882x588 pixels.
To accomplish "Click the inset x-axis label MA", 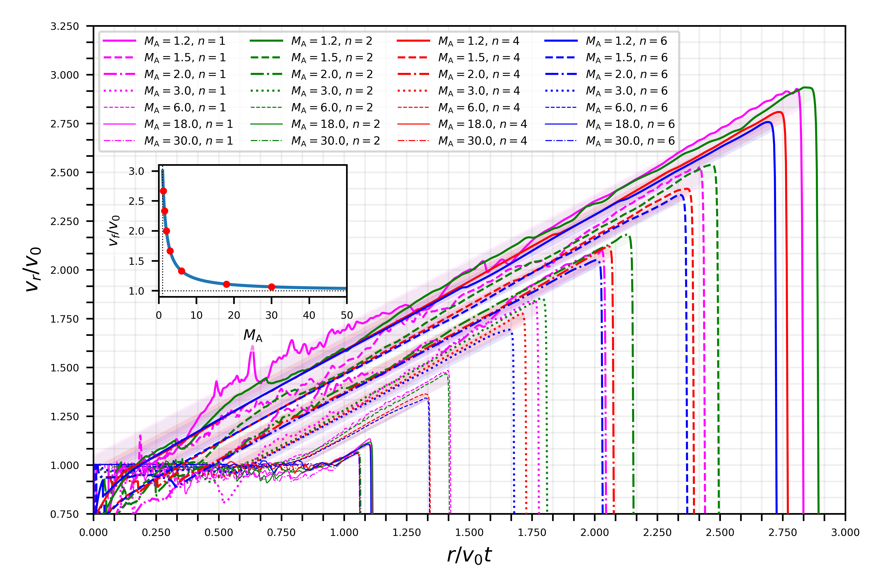I will pyautogui.click(x=253, y=335).
